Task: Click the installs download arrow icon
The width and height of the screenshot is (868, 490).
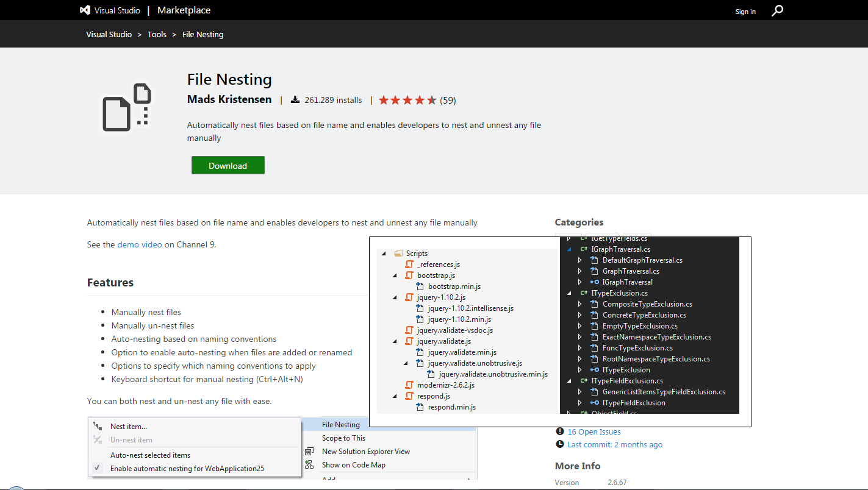Action: tap(295, 100)
